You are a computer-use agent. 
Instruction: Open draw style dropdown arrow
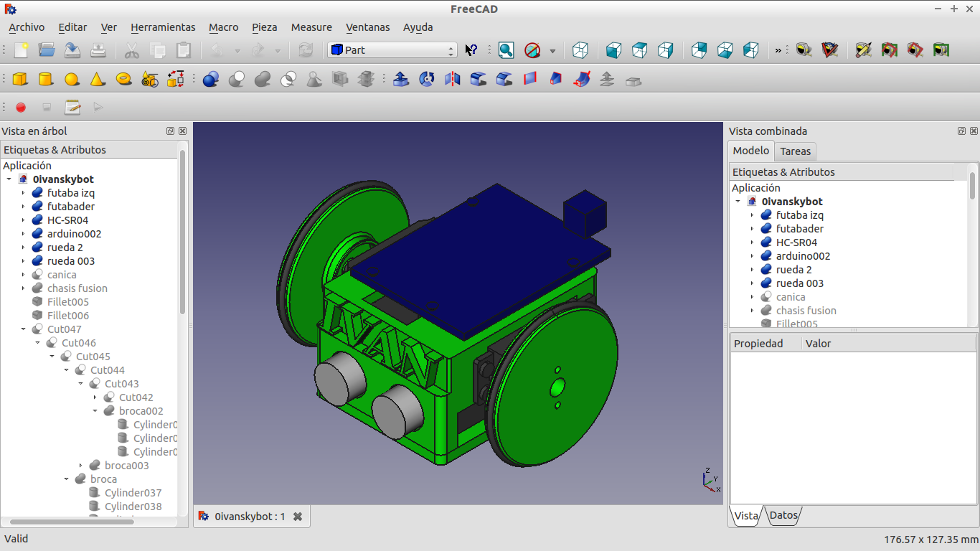pos(552,51)
